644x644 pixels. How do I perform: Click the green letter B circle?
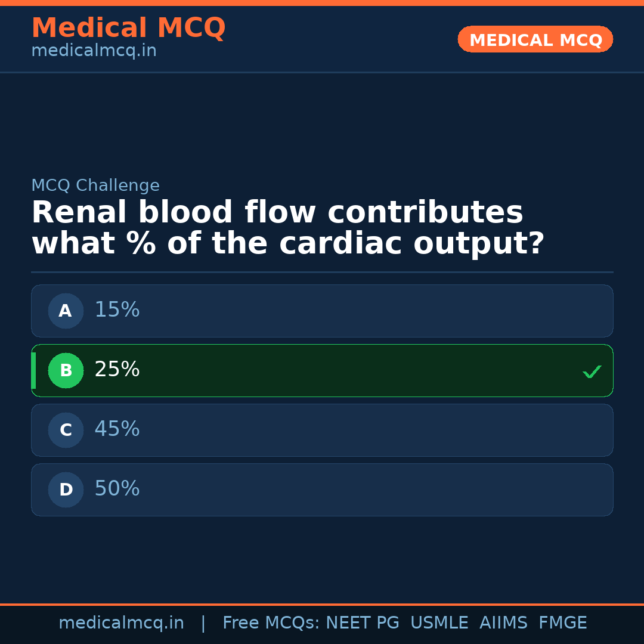click(66, 370)
